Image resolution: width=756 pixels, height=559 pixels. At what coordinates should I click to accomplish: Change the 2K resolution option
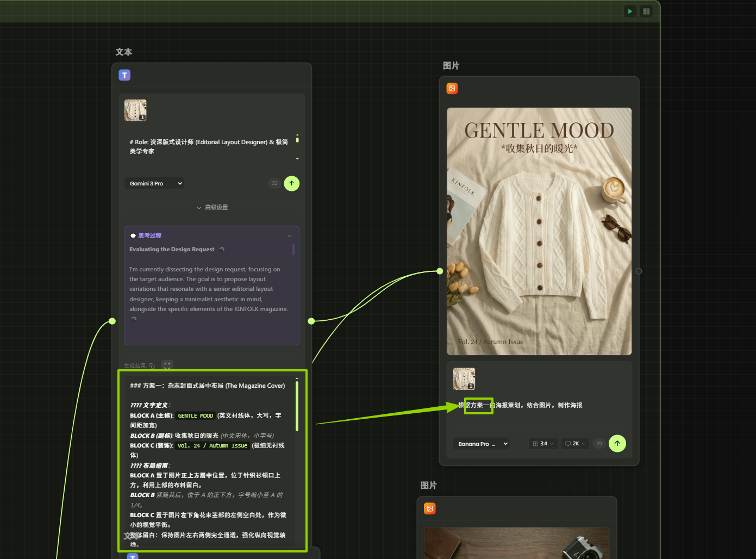(x=575, y=444)
